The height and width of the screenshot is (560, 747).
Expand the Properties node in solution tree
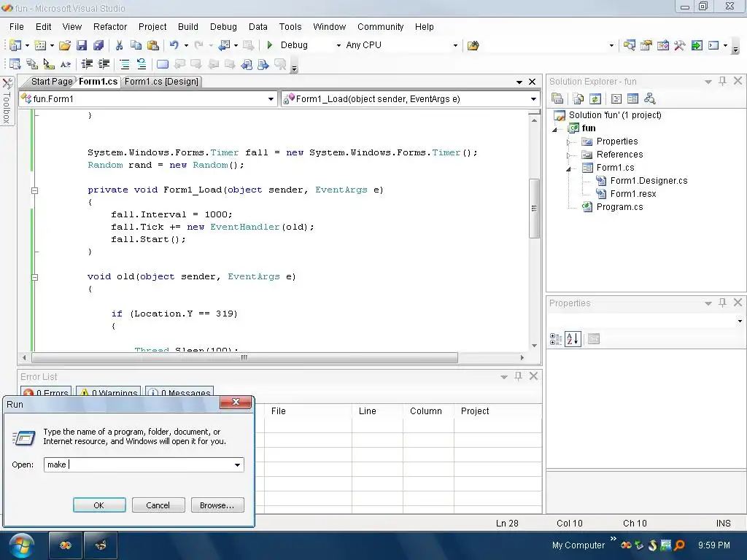(x=568, y=142)
